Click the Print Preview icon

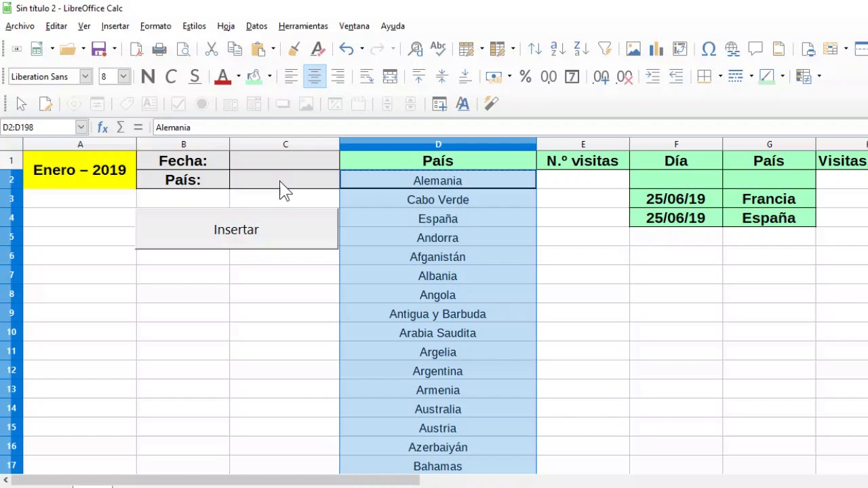(183, 49)
